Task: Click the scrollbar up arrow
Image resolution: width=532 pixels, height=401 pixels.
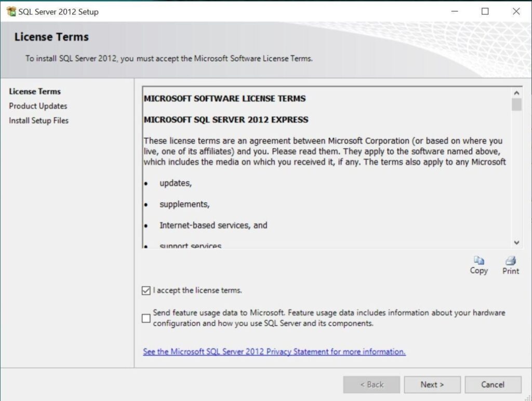Action: coord(516,92)
